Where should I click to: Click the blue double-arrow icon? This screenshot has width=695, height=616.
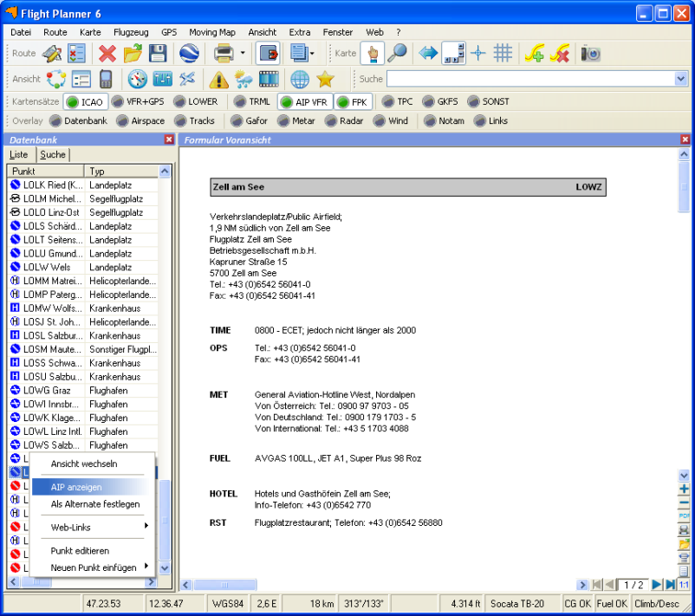click(x=428, y=54)
